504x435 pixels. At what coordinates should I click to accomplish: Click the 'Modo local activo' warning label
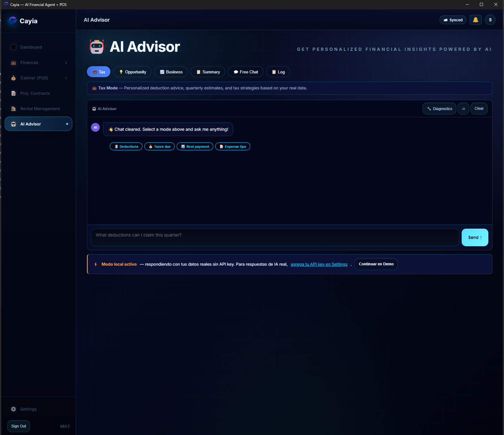click(119, 264)
